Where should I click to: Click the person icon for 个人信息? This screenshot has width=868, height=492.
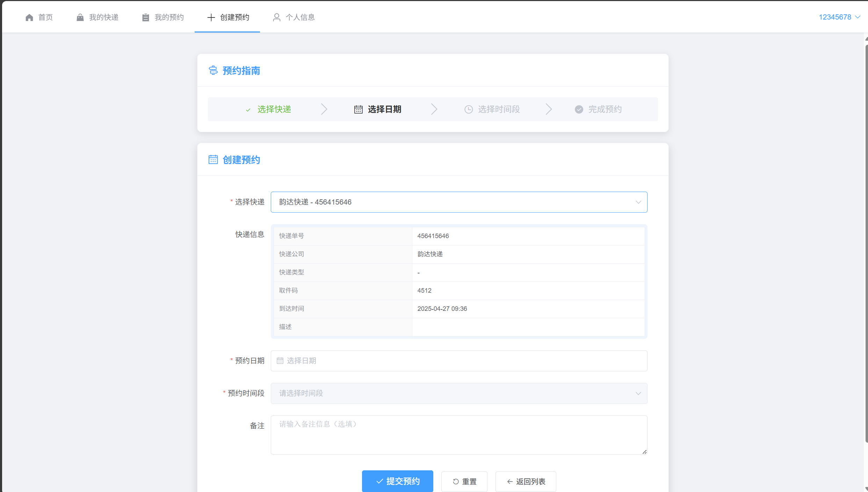(x=276, y=17)
